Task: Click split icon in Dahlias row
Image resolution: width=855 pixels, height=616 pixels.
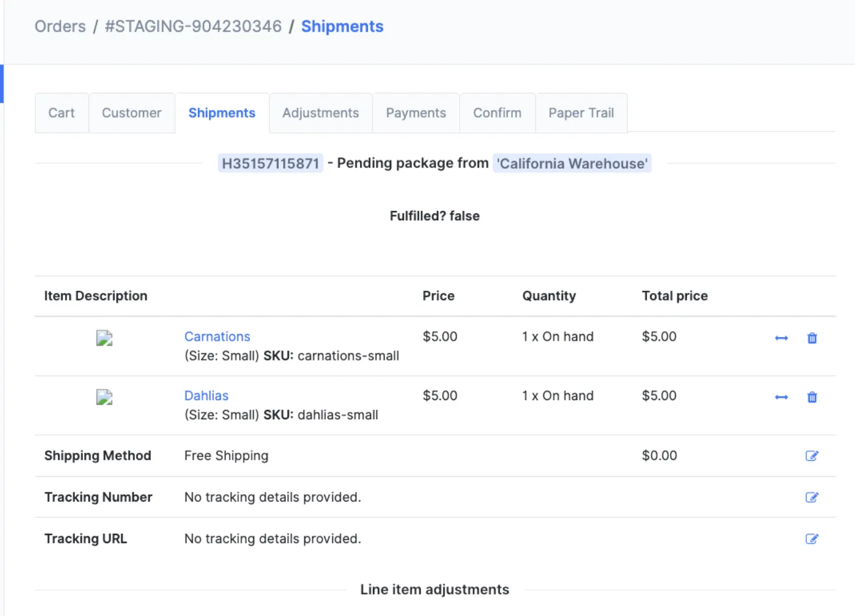Action: [x=781, y=397]
